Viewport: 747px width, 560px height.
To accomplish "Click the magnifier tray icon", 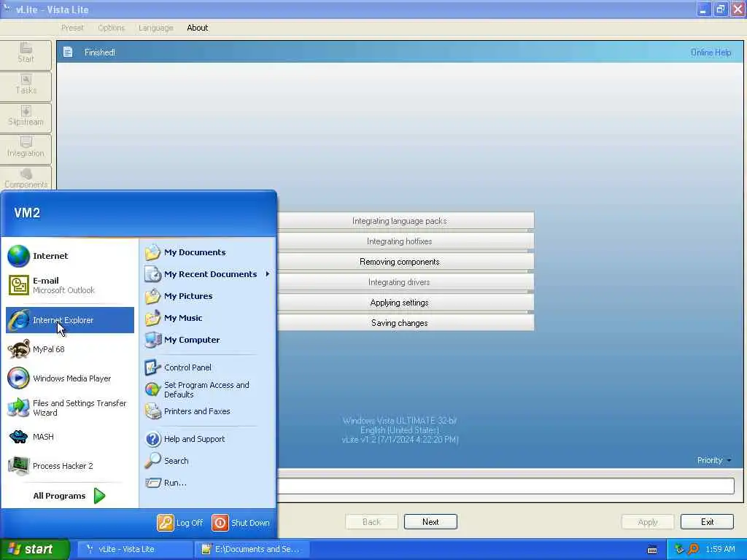I will 694,549.
